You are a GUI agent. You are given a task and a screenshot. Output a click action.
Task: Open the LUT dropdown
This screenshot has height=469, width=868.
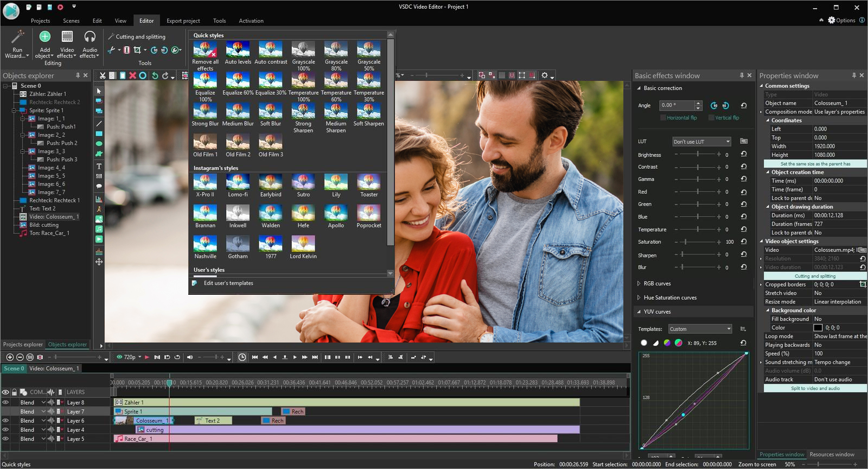701,142
